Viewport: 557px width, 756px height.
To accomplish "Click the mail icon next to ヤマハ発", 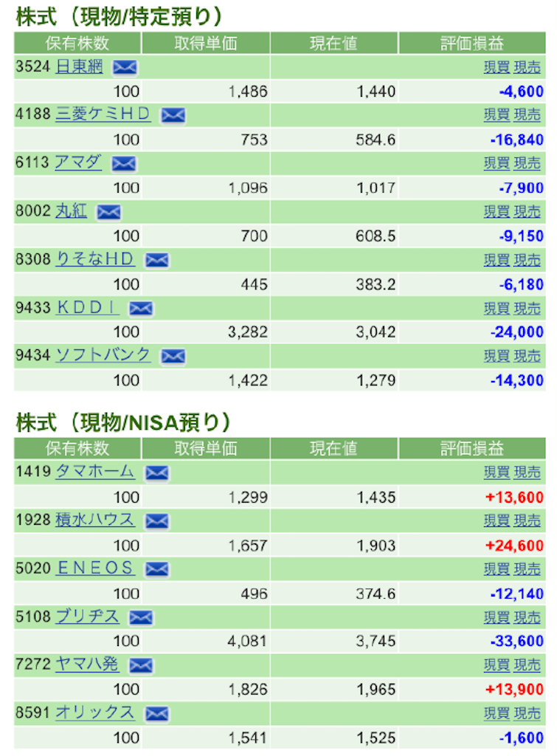I will point(141,667).
